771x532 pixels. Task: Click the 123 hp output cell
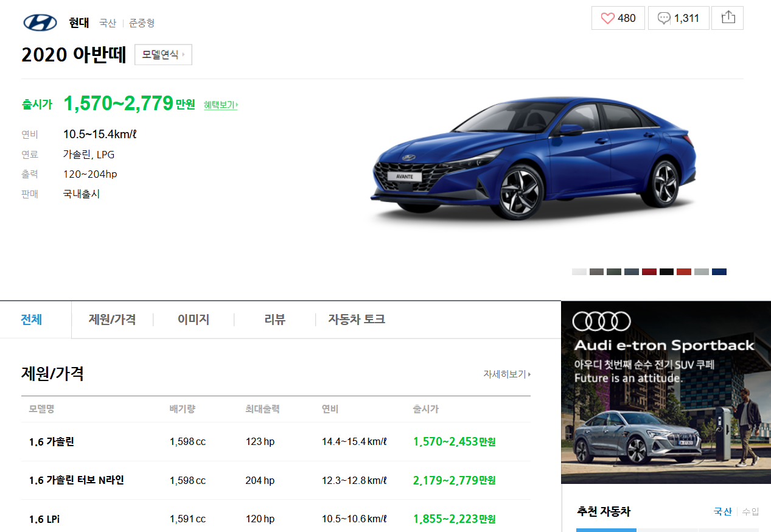click(x=260, y=442)
